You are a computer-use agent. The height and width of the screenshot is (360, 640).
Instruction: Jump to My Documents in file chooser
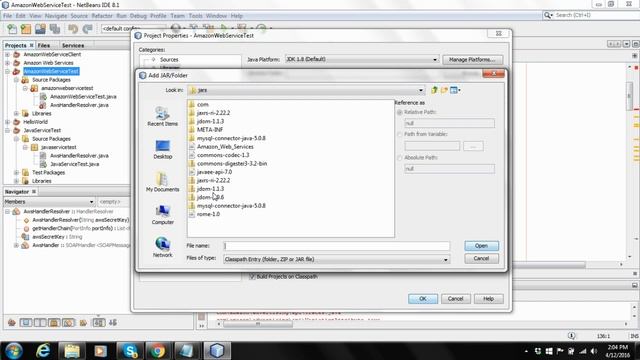[162, 182]
